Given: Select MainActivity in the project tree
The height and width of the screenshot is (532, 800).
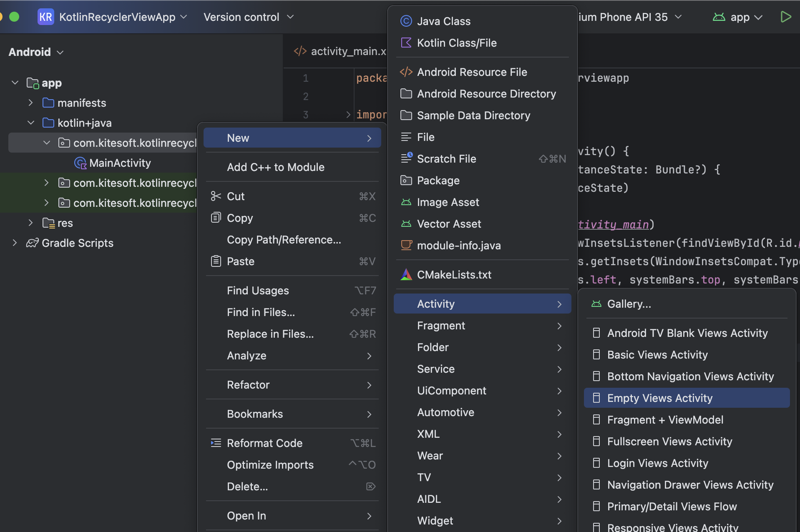Looking at the screenshot, I should [x=120, y=163].
